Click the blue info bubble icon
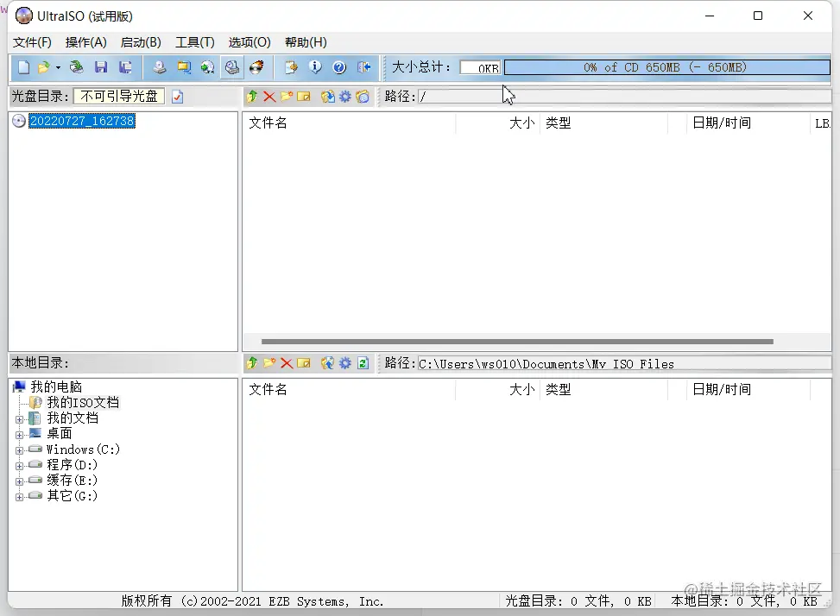This screenshot has height=616, width=840. 315,67
